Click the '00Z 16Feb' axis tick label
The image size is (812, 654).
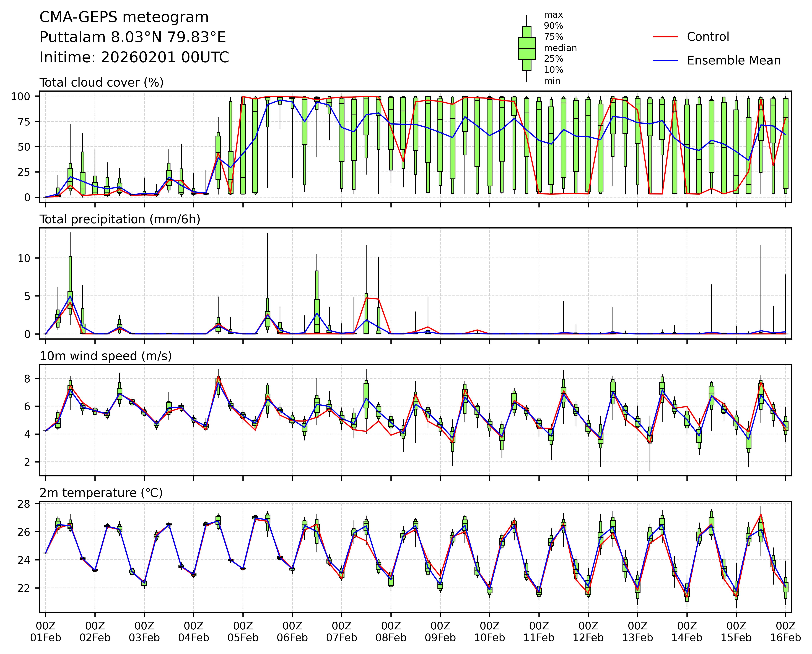(785, 632)
